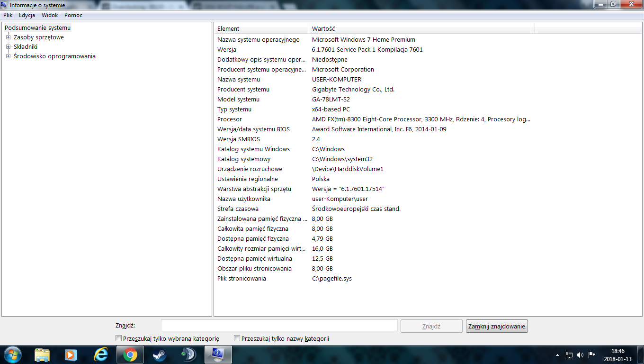Viewport: 644px width, 364px height.
Task: Select the 'USER-KOMPUTER' value
Action: click(337, 80)
